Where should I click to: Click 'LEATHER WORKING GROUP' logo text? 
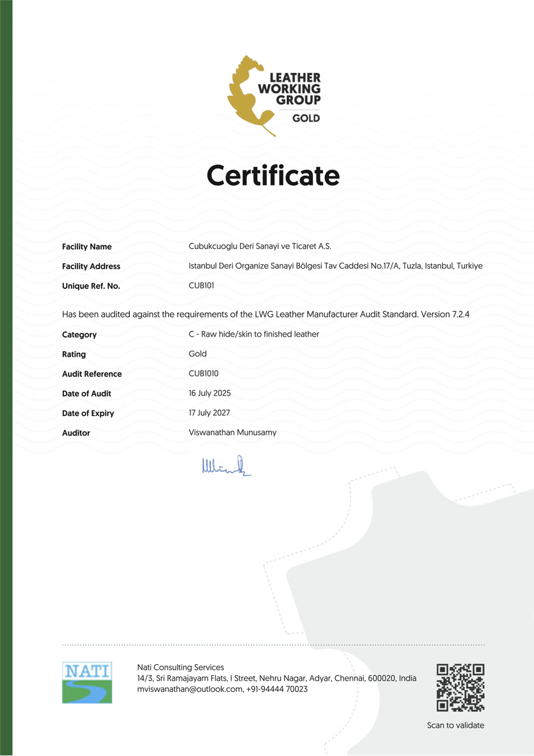click(x=289, y=88)
